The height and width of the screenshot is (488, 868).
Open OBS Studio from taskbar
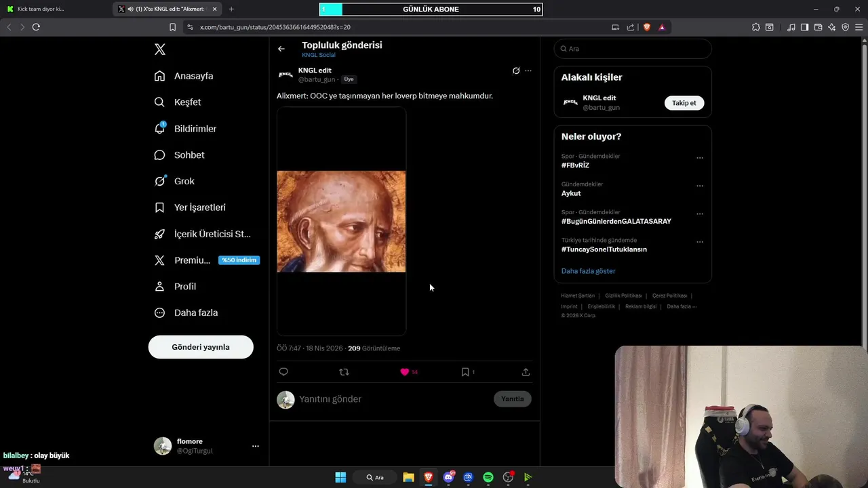click(508, 477)
